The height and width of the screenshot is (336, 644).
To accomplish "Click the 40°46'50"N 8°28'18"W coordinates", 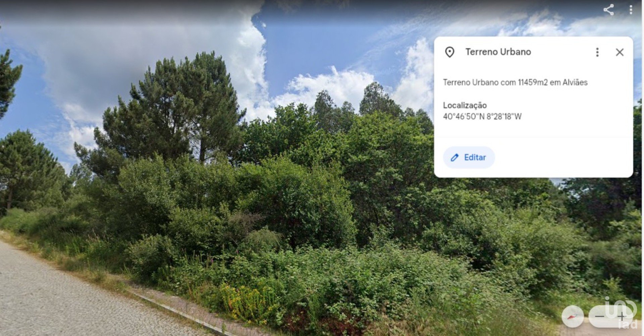I will pyautogui.click(x=482, y=117).
